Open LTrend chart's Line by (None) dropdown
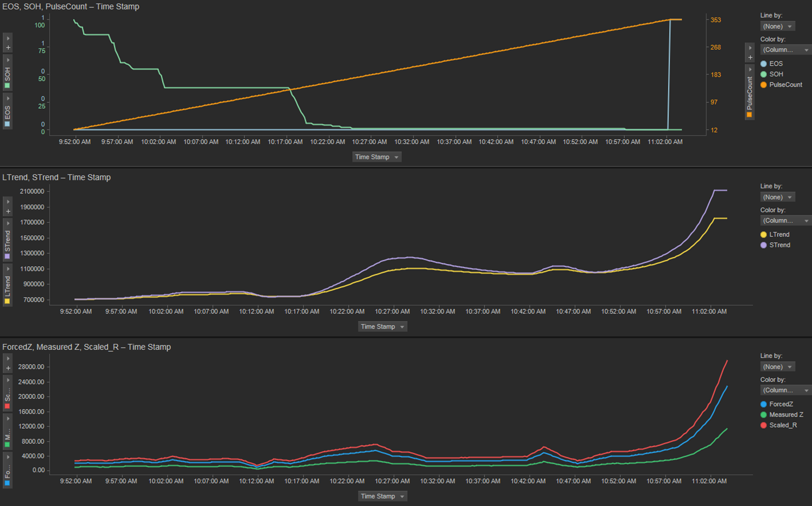Viewport: 812px width, 506px height. (777, 197)
